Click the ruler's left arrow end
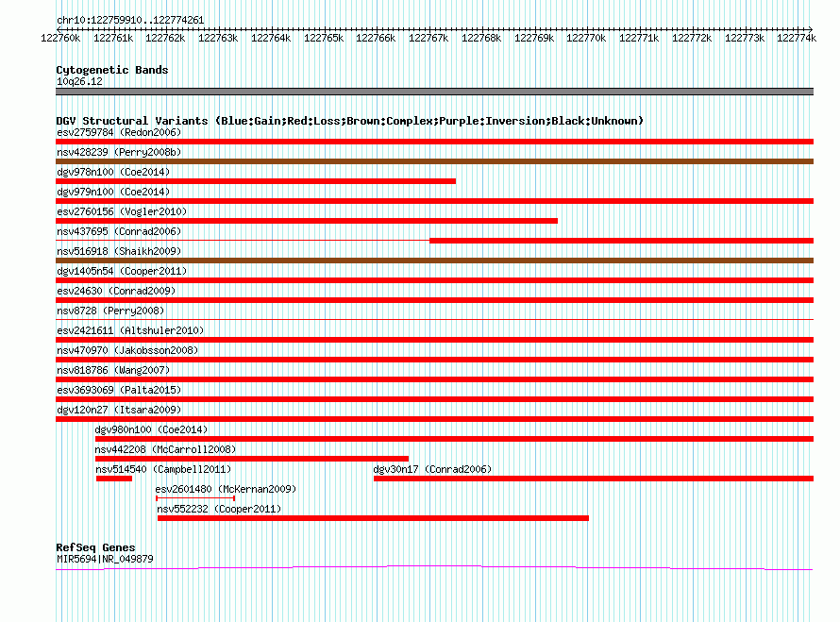Image resolution: width=840 pixels, height=622 pixels. 58,29
